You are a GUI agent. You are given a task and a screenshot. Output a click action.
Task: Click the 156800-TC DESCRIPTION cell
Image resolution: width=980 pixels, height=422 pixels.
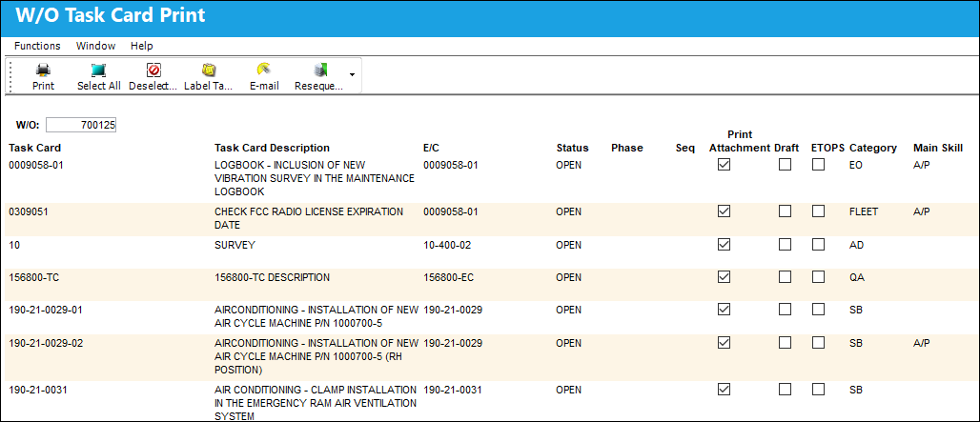(272, 277)
